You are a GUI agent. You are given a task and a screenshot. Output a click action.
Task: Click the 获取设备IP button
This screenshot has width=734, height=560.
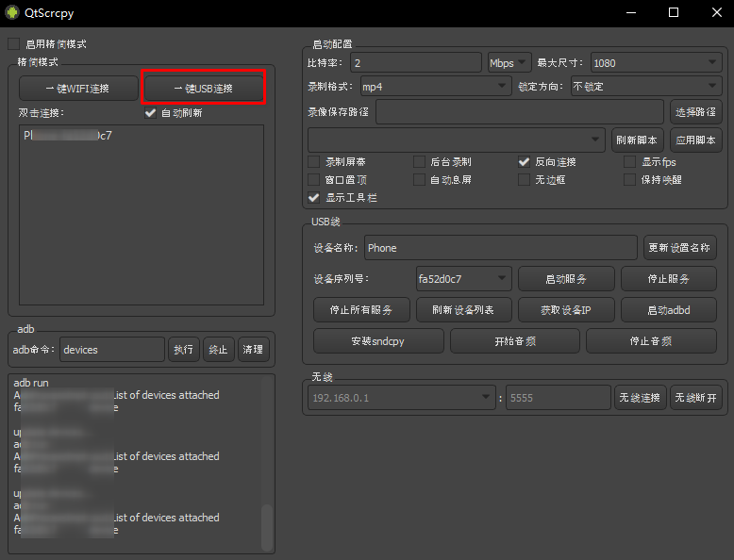(566, 309)
